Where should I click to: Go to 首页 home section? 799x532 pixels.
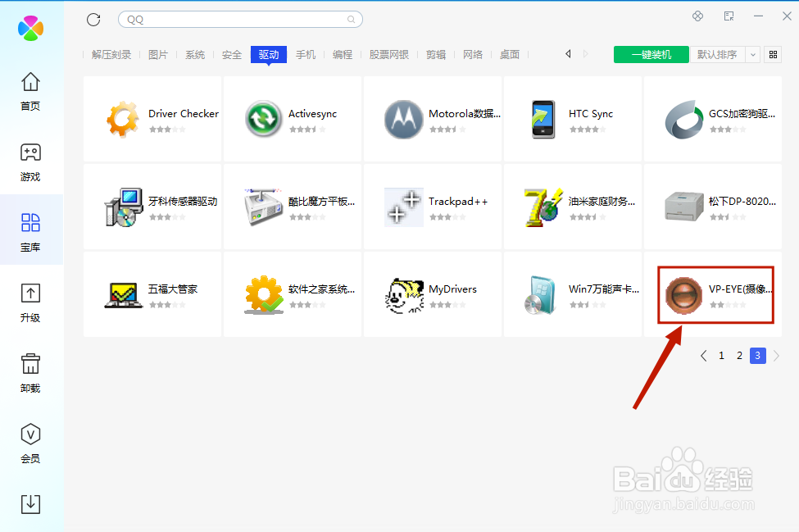pos(30,91)
